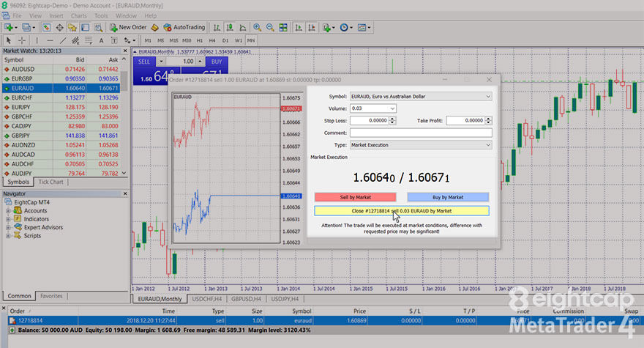
Task: Select the MN monthly timeframe
Action: point(251,40)
